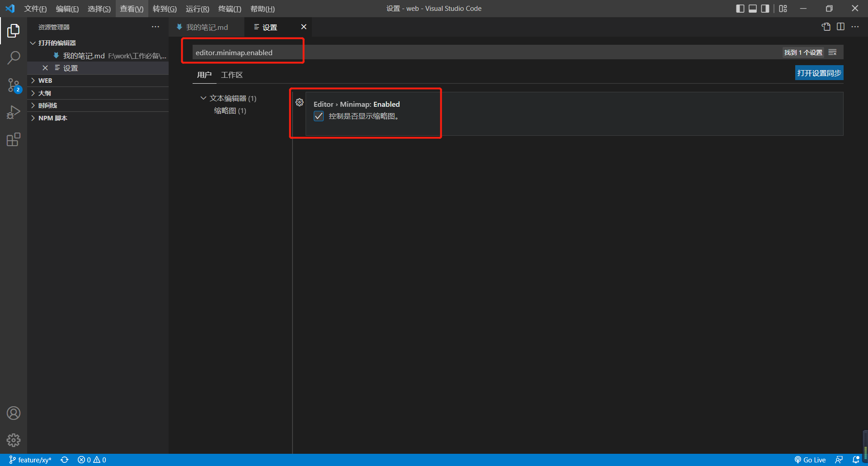The image size is (868, 466).
Task: Open the Extensions view
Action: click(14, 139)
